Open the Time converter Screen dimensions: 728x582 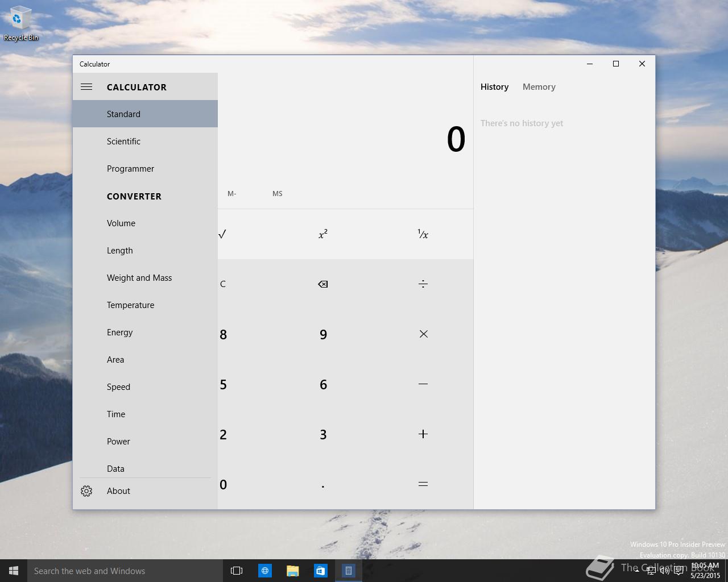pyautogui.click(x=145, y=414)
